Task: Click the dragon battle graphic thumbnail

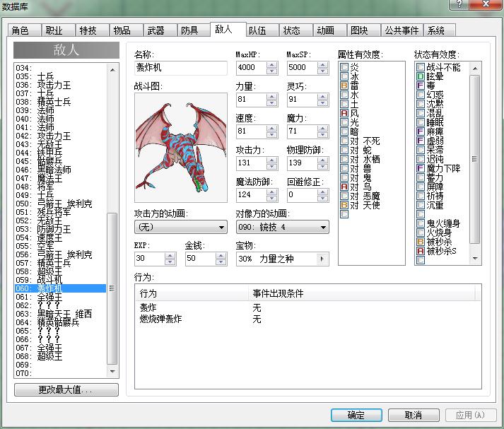Action: pos(181,148)
